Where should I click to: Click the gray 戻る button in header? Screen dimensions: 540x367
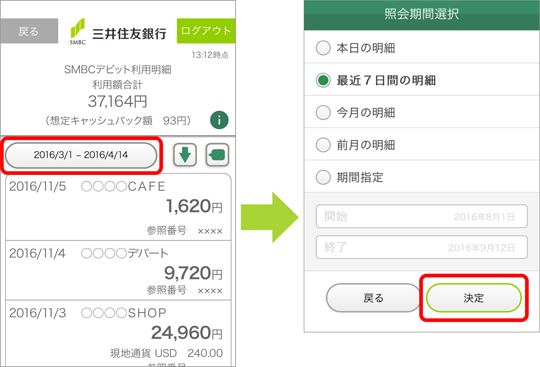(x=29, y=31)
